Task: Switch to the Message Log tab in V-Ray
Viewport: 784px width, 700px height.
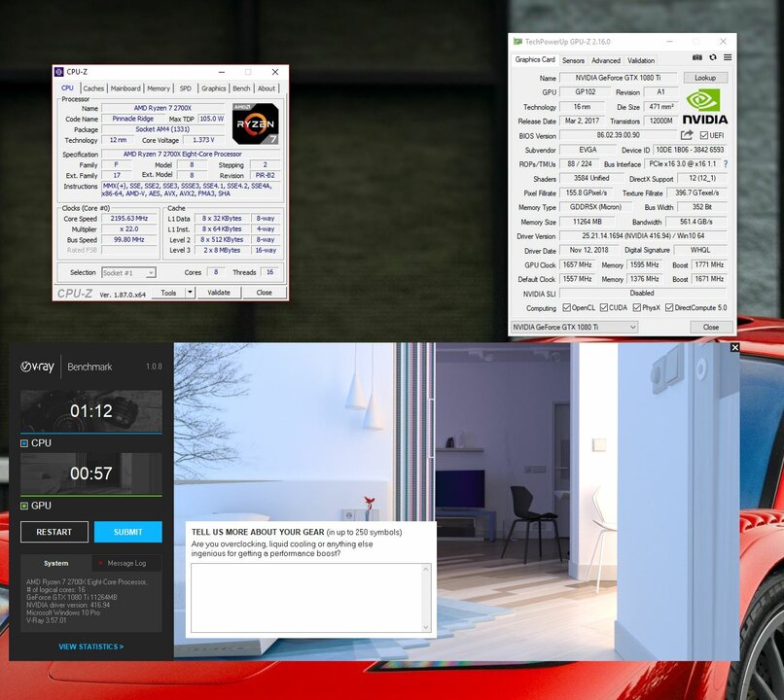Action: coord(126,563)
